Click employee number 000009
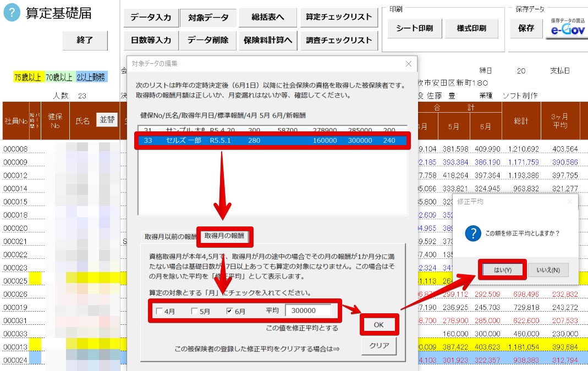 click(15, 162)
